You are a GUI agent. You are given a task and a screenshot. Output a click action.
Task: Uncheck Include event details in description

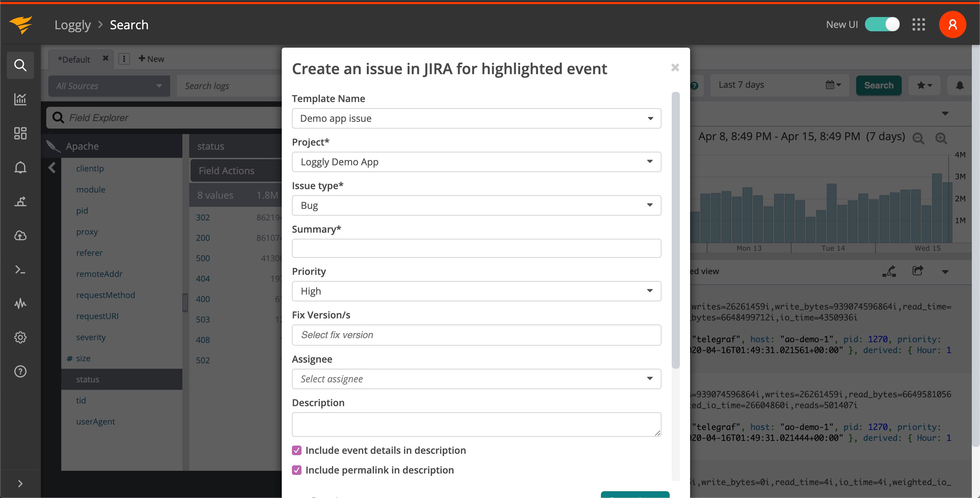coord(296,450)
